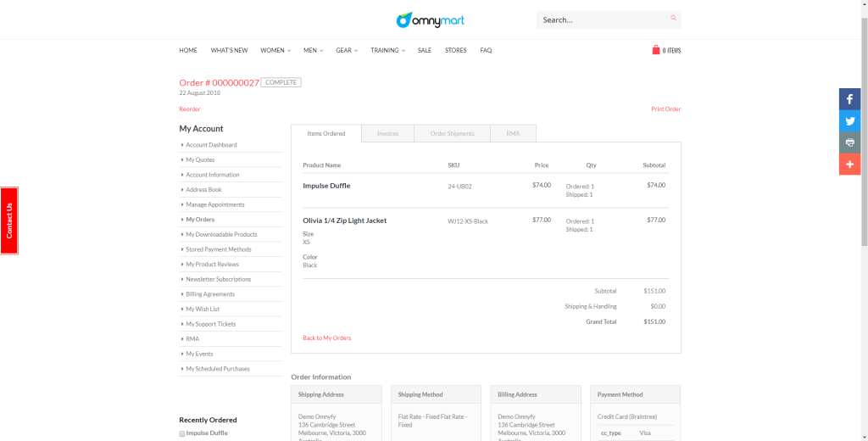Image resolution: width=868 pixels, height=441 pixels.
Task: Expand the Training menu dropdown
Action: pyautogui.click(x=388, y=50)
